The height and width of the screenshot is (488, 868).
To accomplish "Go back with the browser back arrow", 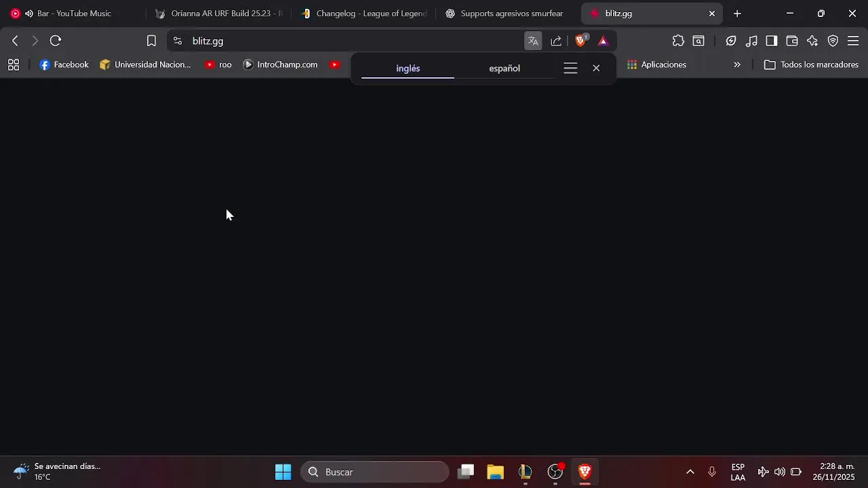I will (x=15, y=41).
